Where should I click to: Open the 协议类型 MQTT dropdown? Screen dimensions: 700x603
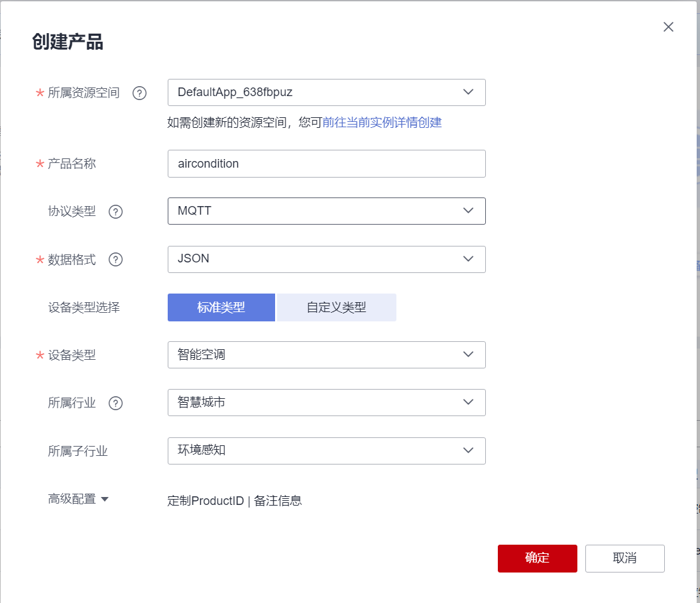326,211
